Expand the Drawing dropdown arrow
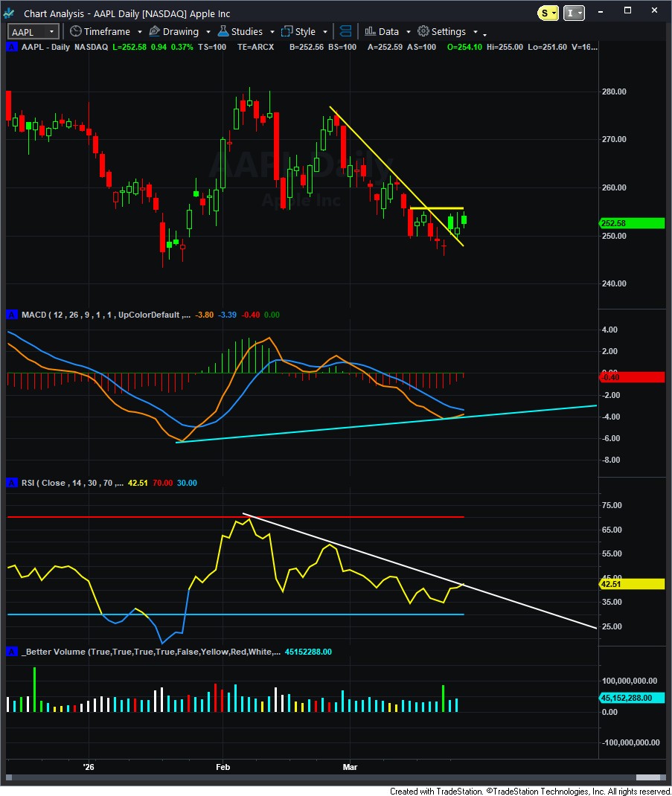Image resolution: width=672 pixels, height=796 pixels. tap(208, 32)
